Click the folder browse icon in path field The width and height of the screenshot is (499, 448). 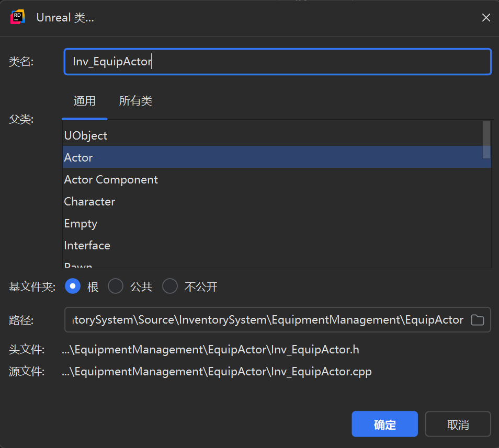(x=477, y=320)
